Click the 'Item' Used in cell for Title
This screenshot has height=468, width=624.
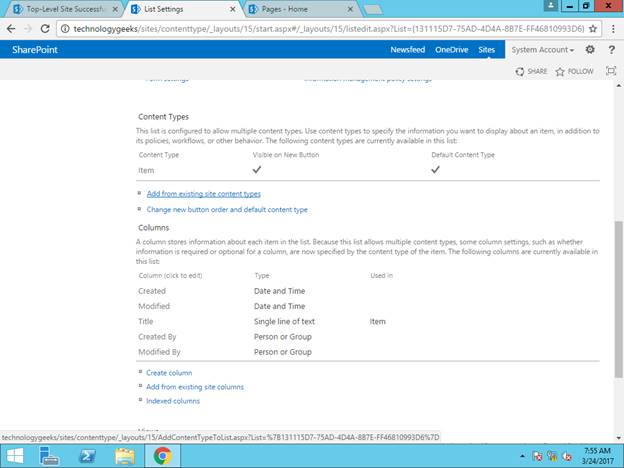(377, 321)
